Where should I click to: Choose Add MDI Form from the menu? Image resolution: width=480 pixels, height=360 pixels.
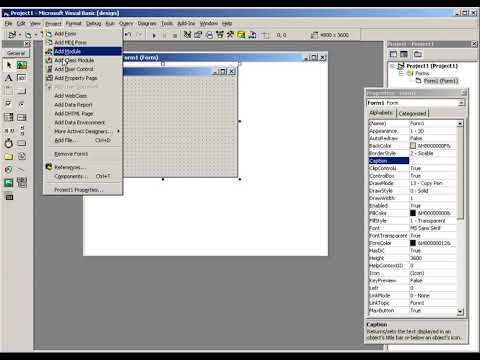point(83,42)
